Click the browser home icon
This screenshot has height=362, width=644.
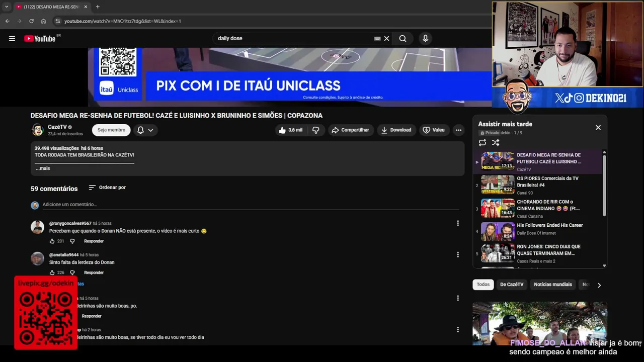(x=43, y=21)
